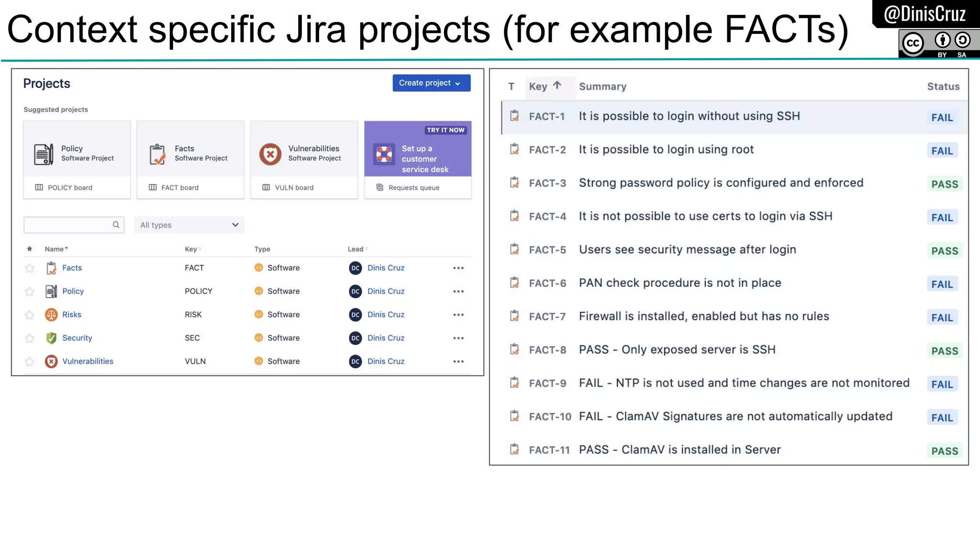The width and height of the screenshot is (980, 551).
Task: Click the FAIL status badge for FACT-10
Action: pyautogui.click(x=942, y=418)
